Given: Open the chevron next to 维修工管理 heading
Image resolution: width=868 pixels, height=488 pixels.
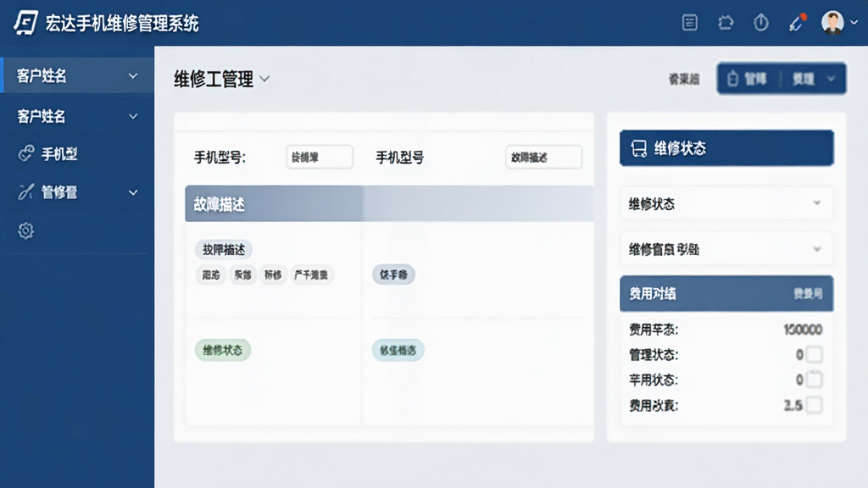Looking at the screenshot, I should [x=264, y=79].
